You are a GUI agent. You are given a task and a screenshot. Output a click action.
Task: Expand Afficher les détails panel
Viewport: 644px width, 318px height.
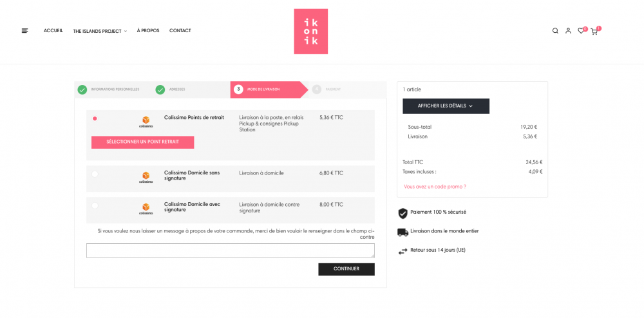click(446, 106)
